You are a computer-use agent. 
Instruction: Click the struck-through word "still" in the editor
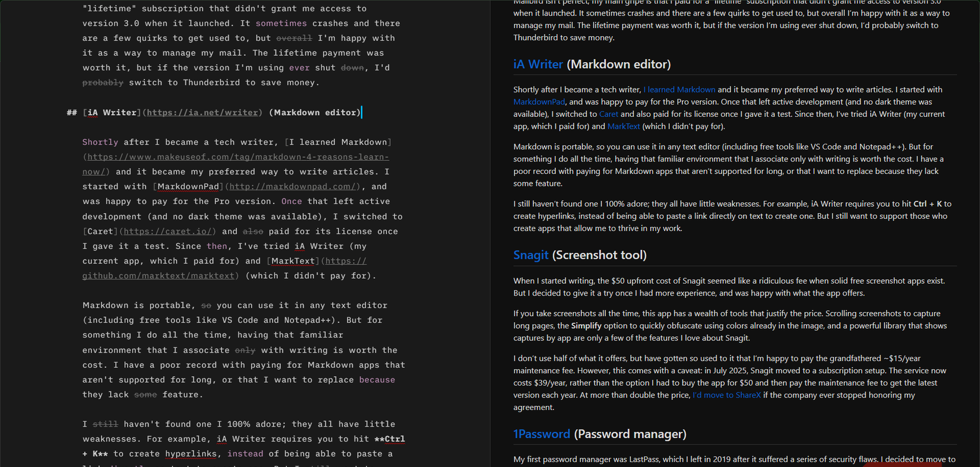[106, 424]
